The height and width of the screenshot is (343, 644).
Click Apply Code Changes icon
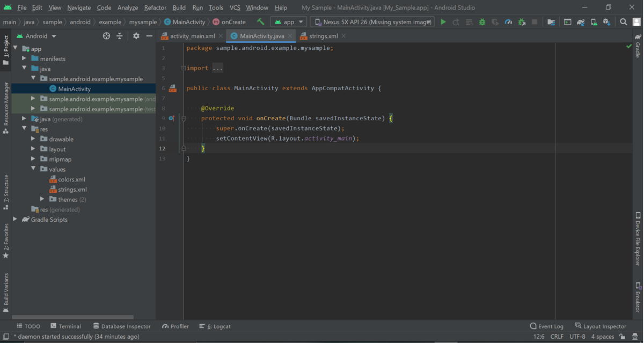[469, 22]
